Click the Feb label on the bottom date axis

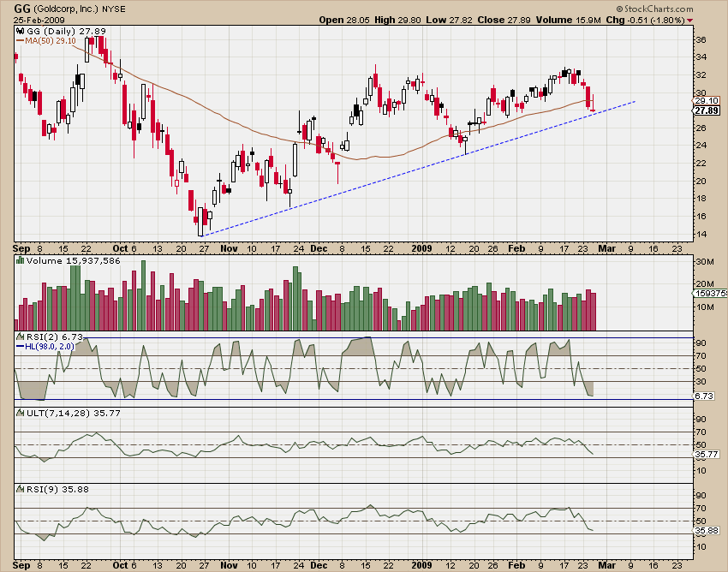[x=516, y=565]
